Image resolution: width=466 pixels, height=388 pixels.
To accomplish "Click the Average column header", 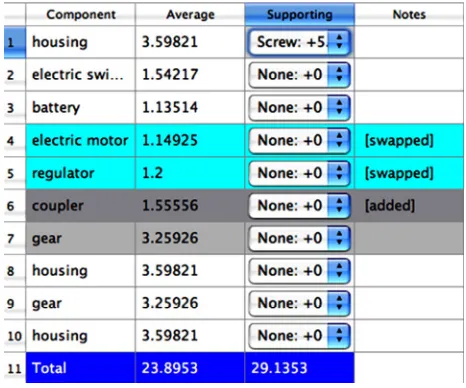I will [190, 14].
